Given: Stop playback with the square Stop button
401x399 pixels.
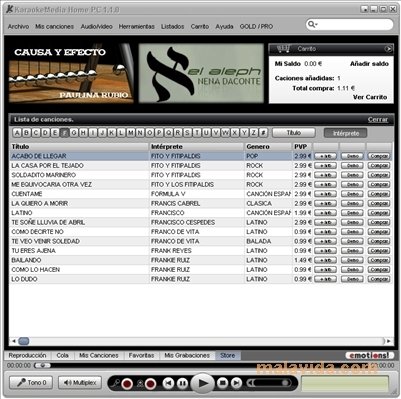Looking at the screenshot, I should [x=223, y=383].
